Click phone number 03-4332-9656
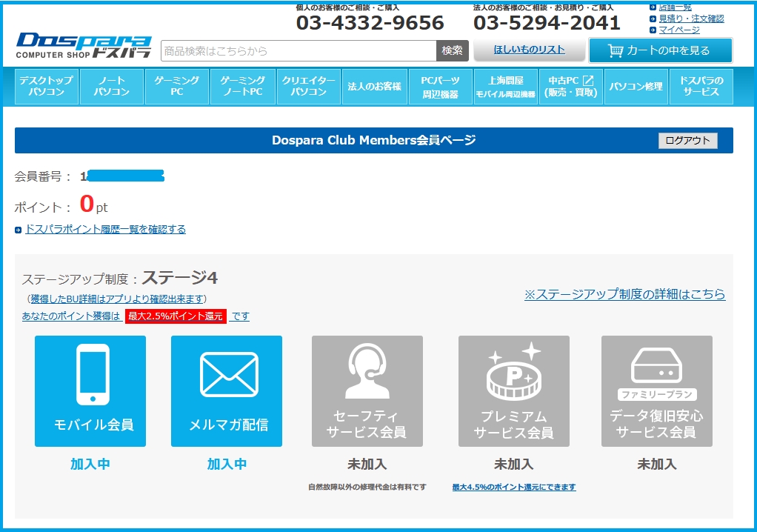This screenshot has width=757, height=532. [x=370, y=23]
